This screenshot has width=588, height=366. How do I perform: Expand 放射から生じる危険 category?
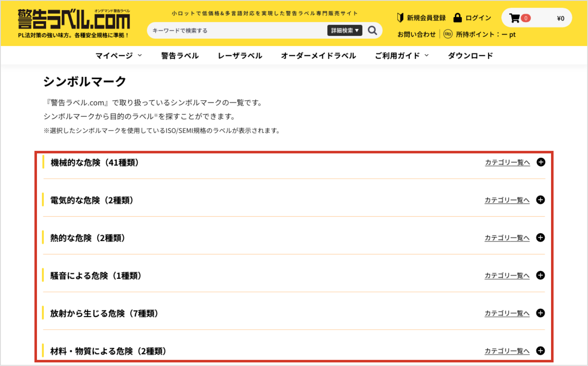pyautogui.click(x=541, y=313)
